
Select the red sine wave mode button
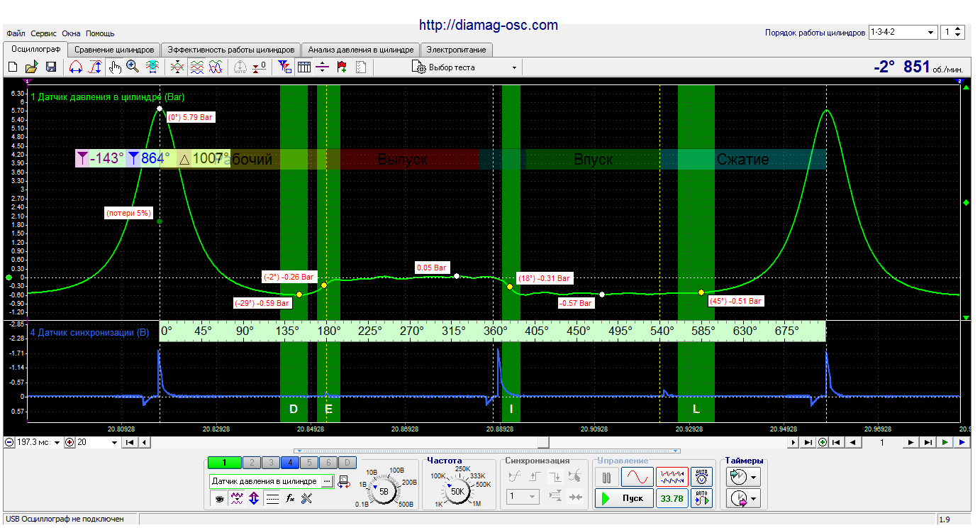coord(637,476)
